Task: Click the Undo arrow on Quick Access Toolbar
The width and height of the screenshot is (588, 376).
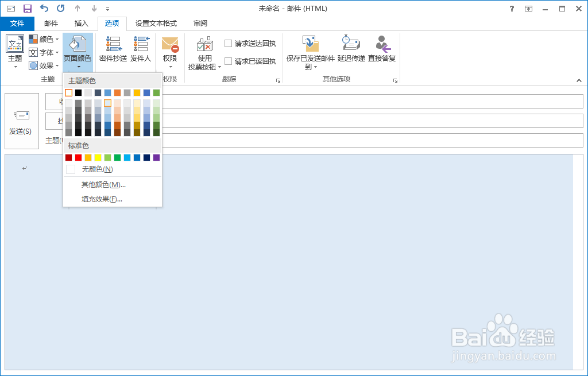Action: coord(44,8)
